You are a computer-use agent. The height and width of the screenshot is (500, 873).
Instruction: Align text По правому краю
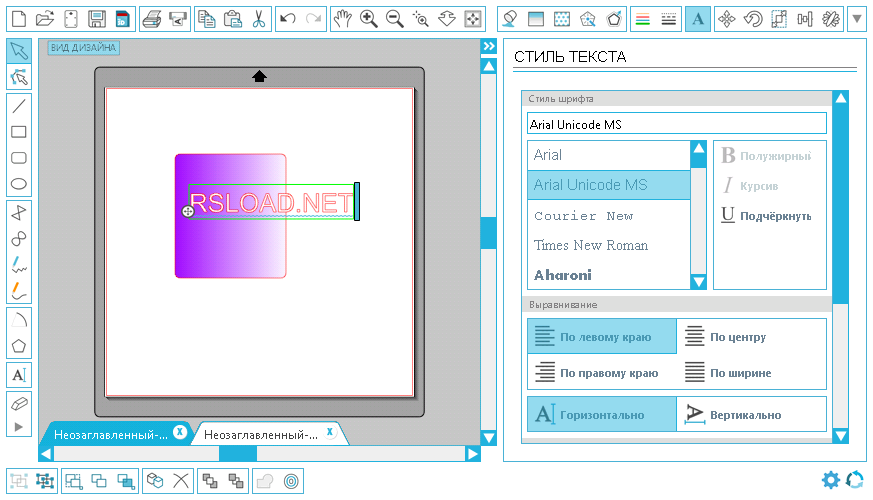[602, 372]
